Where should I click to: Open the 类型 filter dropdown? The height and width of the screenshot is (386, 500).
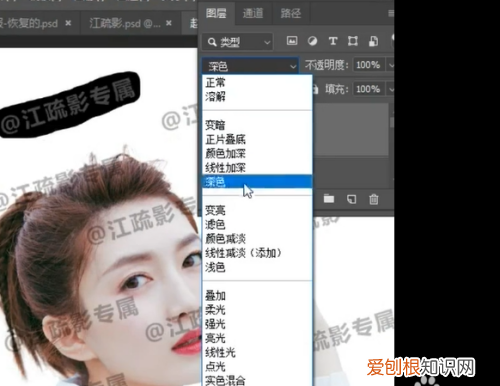point(238,42)
